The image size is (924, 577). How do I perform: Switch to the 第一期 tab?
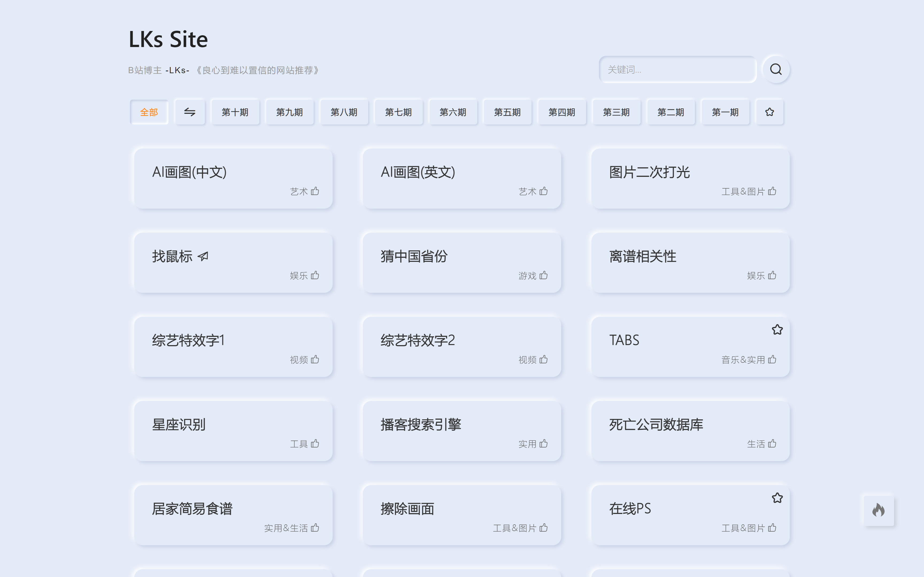(725, 112)
